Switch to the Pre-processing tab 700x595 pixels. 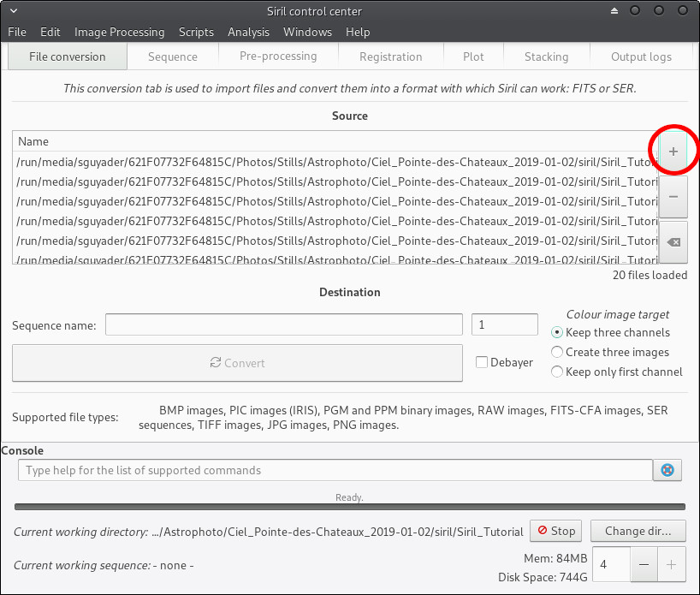click(x=278, y=57)
